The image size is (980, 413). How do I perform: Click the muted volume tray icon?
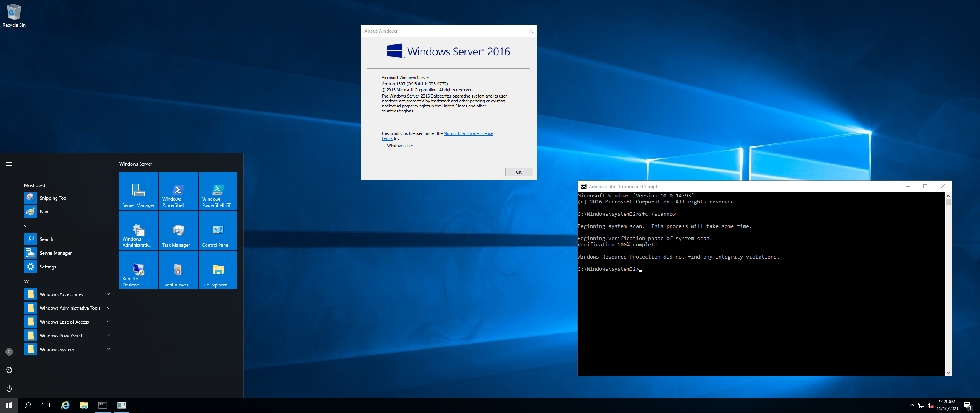point(931,405)
